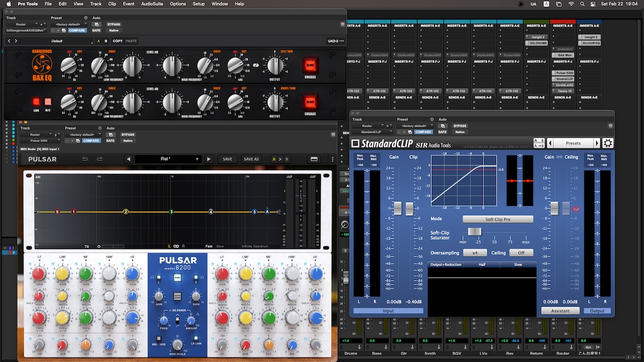644x362 pixels.
Task: Go to previous preset in Pulsar 8200
Action: click(x=128, y=159)
